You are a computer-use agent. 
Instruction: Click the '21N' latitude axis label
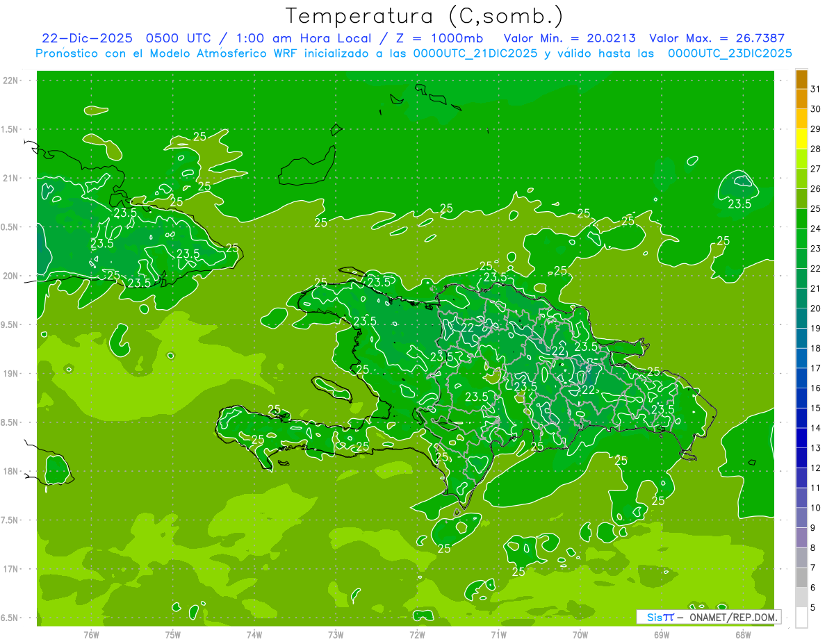tap(12, 179)
